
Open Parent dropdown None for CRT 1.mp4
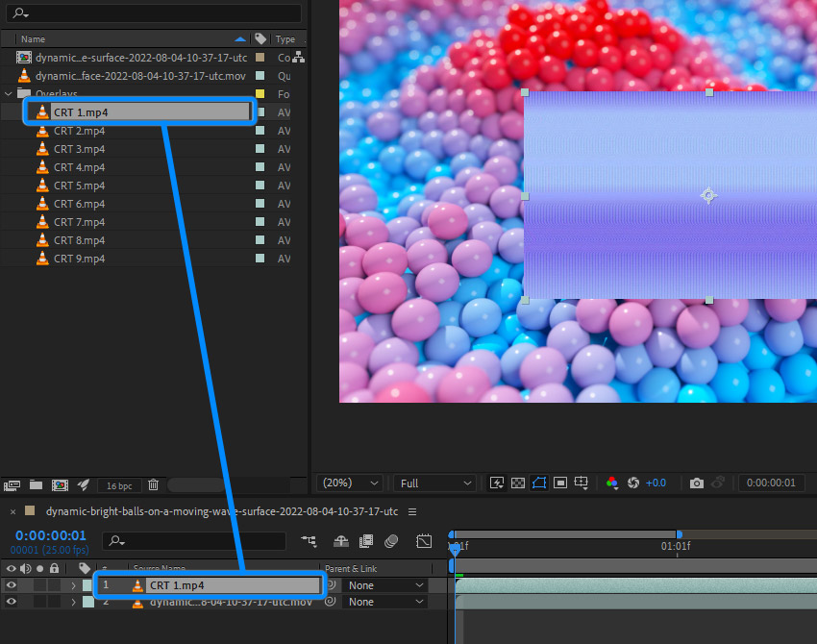(384, 585)
